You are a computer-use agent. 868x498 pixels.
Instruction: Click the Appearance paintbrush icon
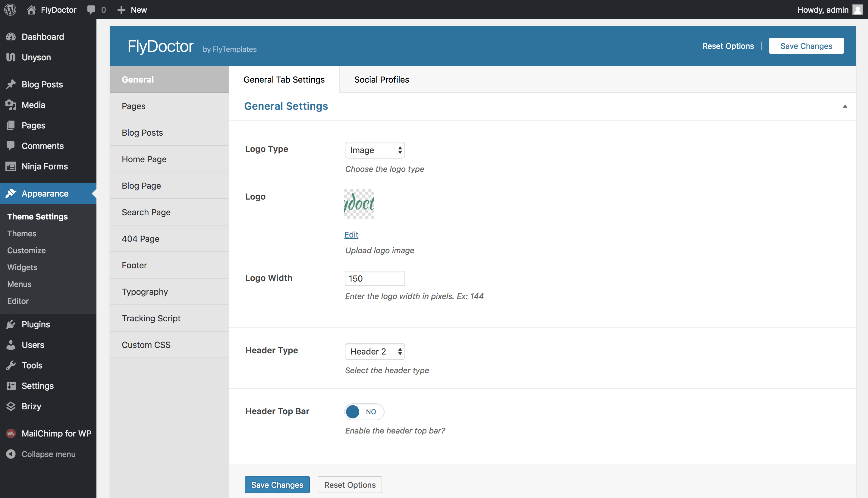pos(11,193)
